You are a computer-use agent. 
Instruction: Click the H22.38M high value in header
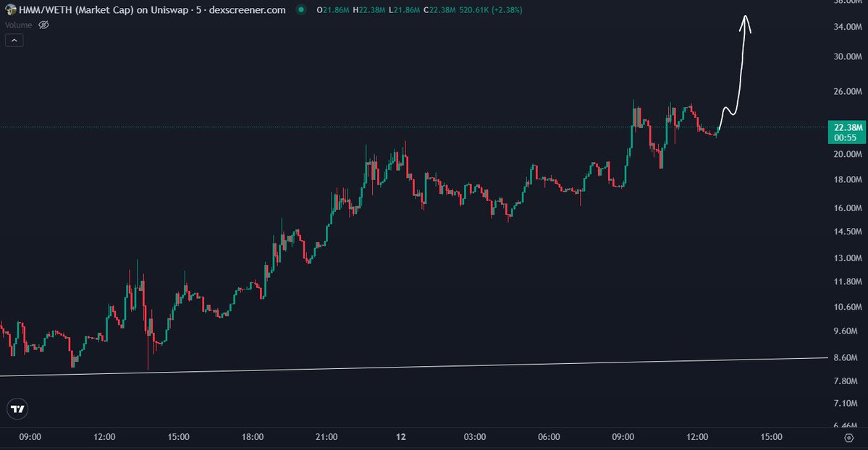[x=369, y=10]
